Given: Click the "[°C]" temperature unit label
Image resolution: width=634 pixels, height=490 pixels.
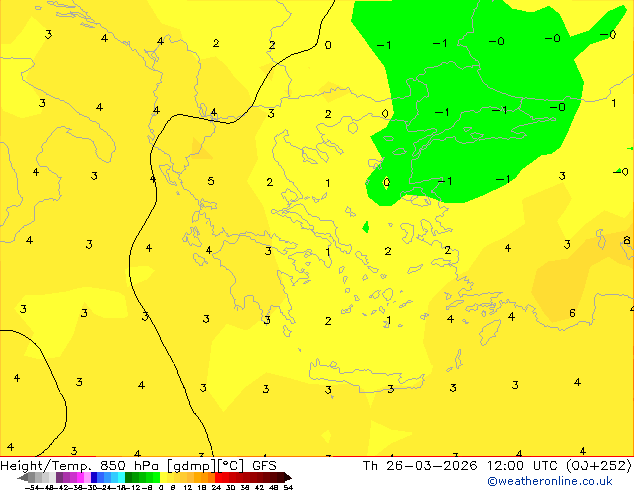Looking at the screenshot, I should 231,466.
